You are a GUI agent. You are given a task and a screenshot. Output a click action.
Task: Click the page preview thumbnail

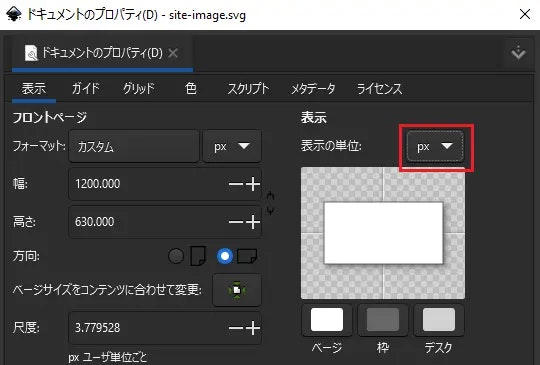[x=383, y=233]
